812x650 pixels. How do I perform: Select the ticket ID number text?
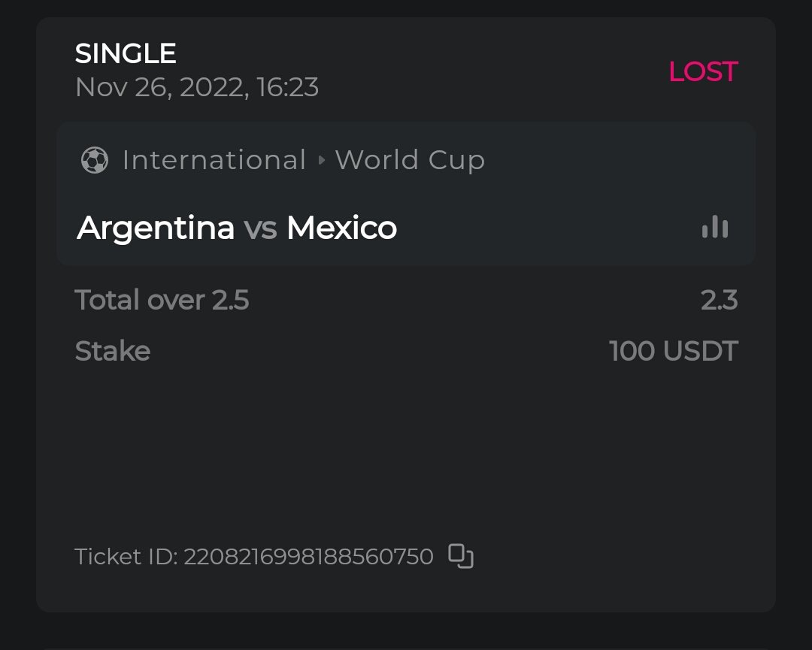tap(308, 557)
